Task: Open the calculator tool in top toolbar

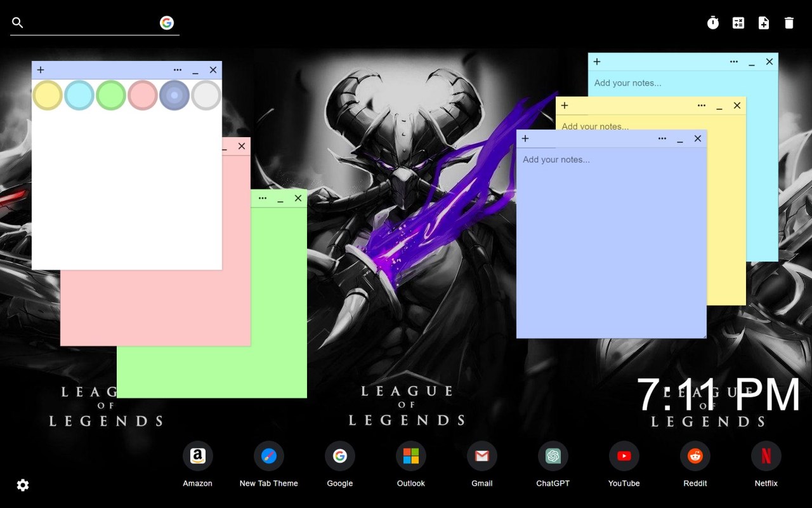Action: click(x=738, y=23)
